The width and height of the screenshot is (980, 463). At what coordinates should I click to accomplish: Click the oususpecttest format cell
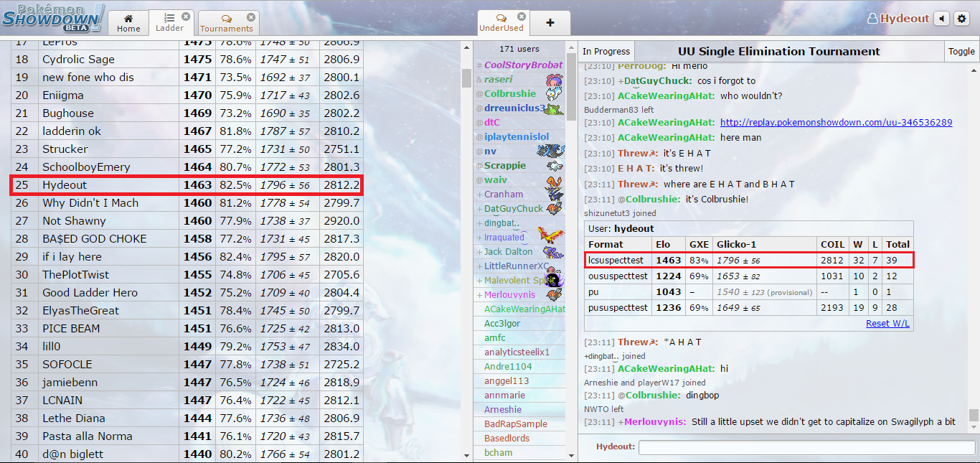pyautogui.click(x=618, y=276)
